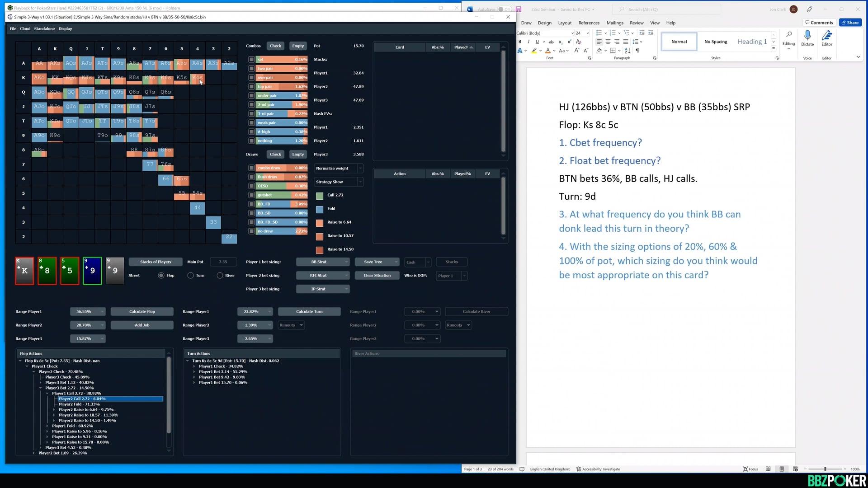Center align the paragraph text
The image size is (868, 488).
pos(608,42)
